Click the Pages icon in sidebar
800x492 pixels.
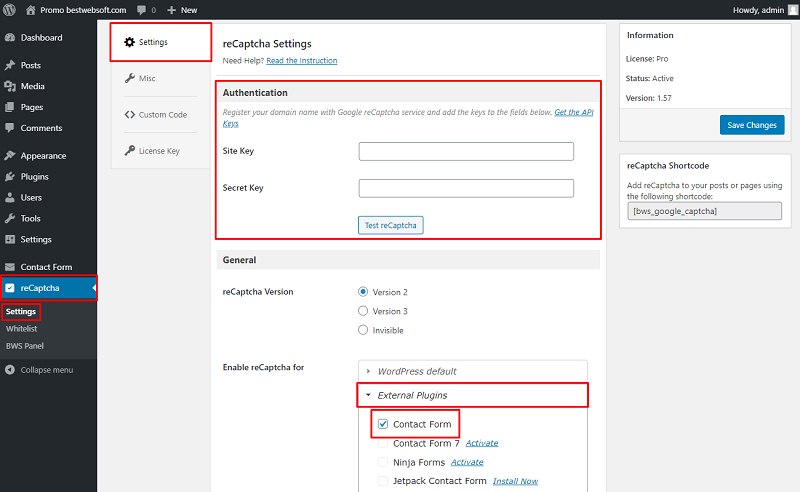coord(10,107)
